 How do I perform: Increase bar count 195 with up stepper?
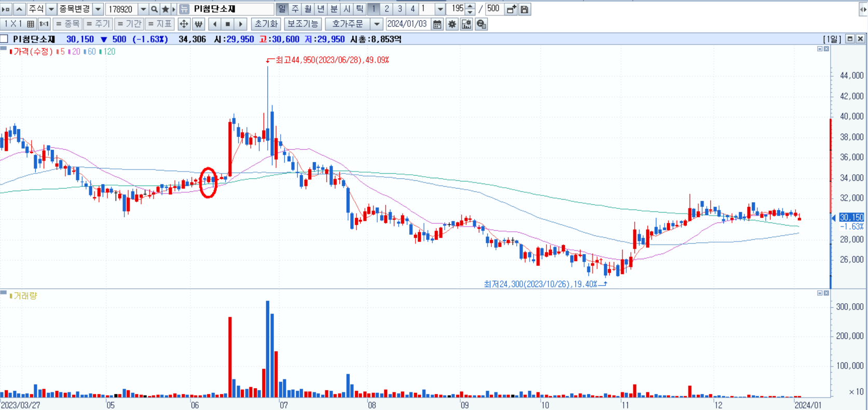pos(470,6)
